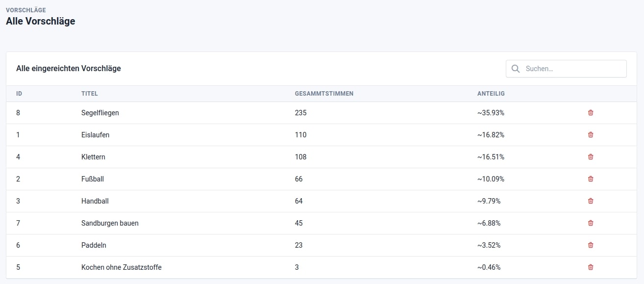Remove the Klettern suggestion using trash icon

coord(590,157)
